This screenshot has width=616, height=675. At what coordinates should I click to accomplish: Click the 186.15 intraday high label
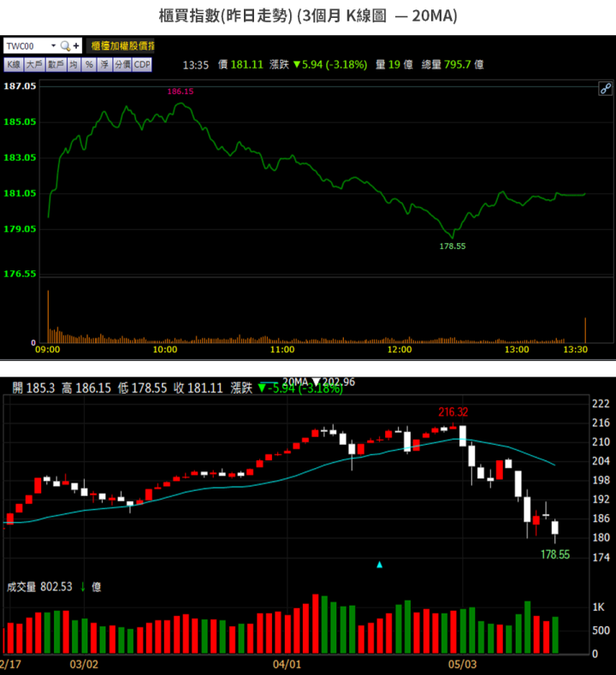coord(181,92)
